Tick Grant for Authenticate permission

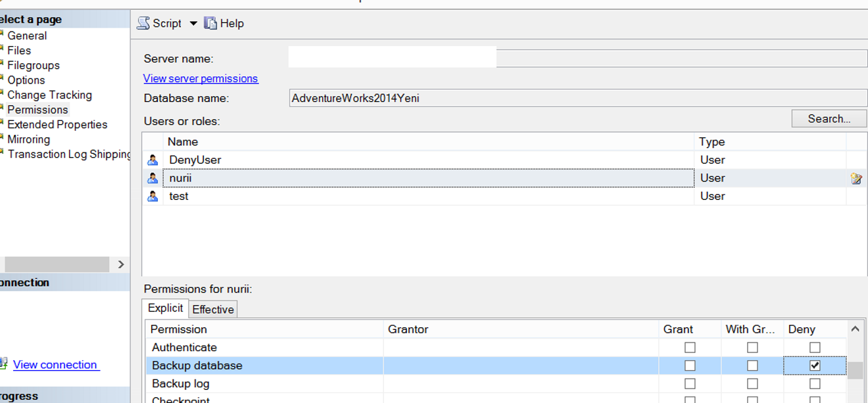point(690,347)
